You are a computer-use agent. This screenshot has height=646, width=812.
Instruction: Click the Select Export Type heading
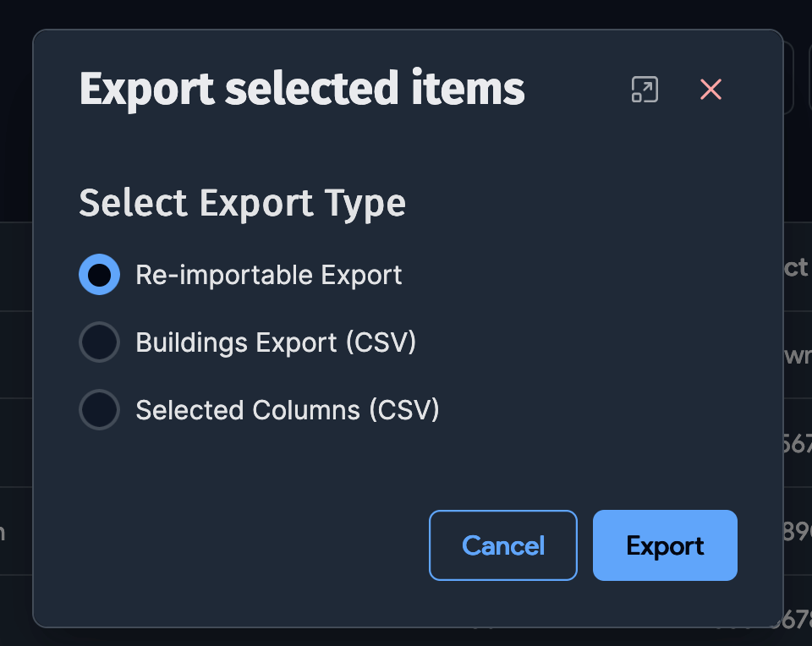242,203
